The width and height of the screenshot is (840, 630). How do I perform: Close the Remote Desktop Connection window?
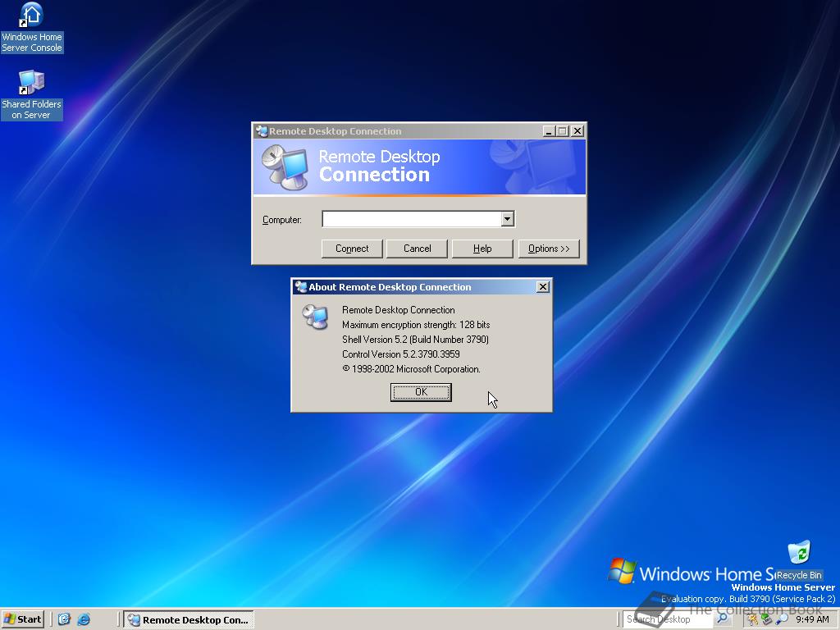point(577,131)
